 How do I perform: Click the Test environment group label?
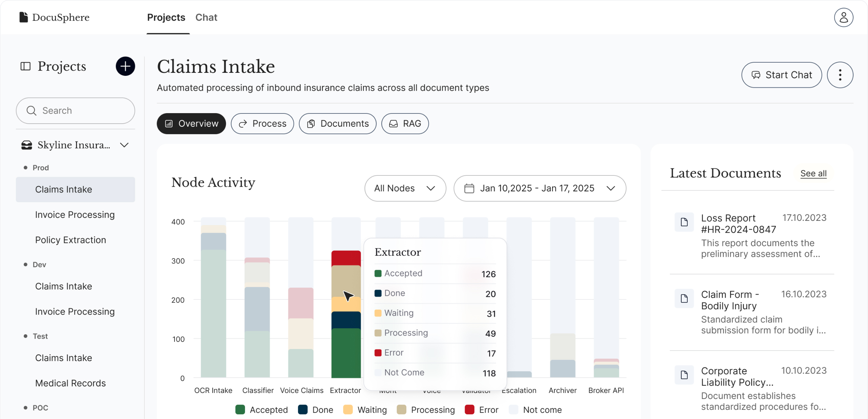40,336
